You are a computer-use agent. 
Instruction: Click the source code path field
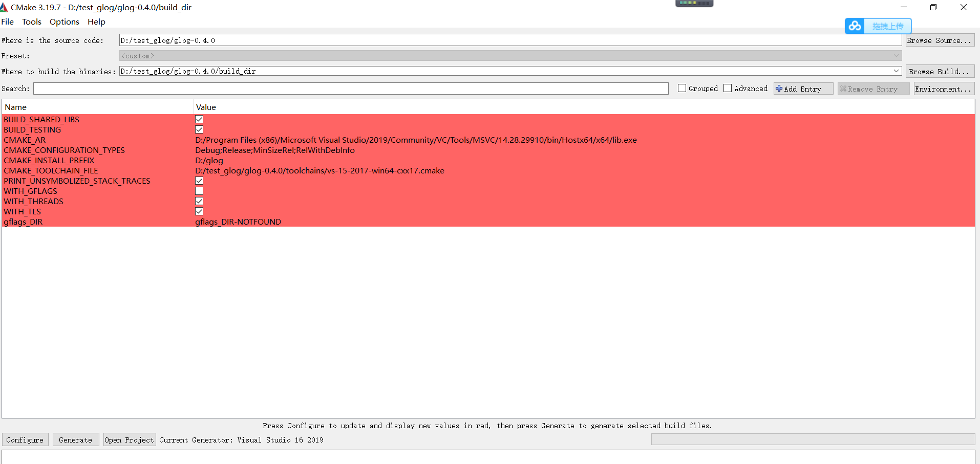point(510,40)
